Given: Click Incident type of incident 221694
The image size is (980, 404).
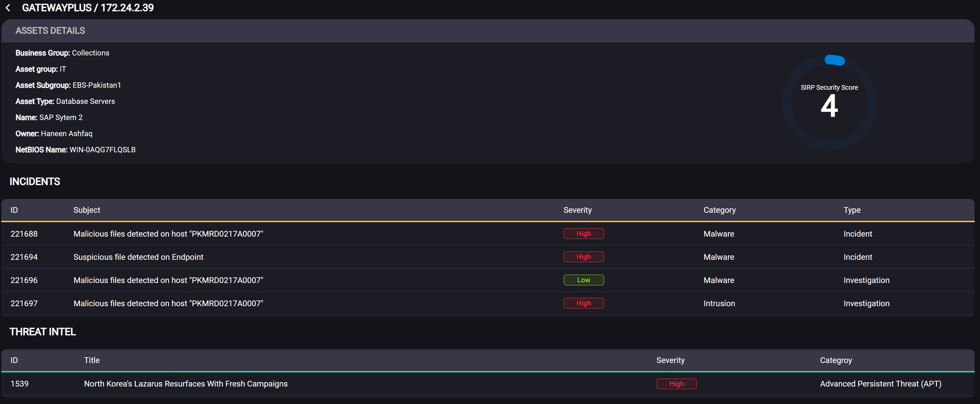Looking at the screenshot, I should (857, 257).
